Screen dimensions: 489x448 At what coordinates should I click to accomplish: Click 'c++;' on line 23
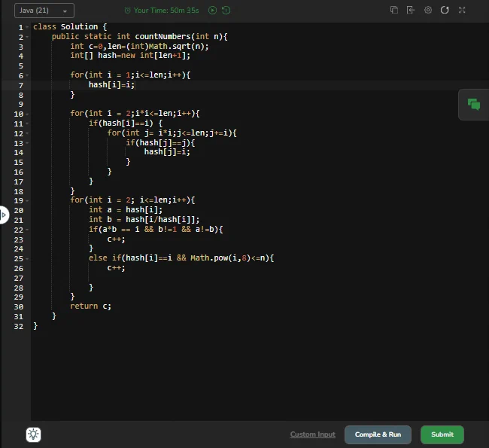[116, 239]
